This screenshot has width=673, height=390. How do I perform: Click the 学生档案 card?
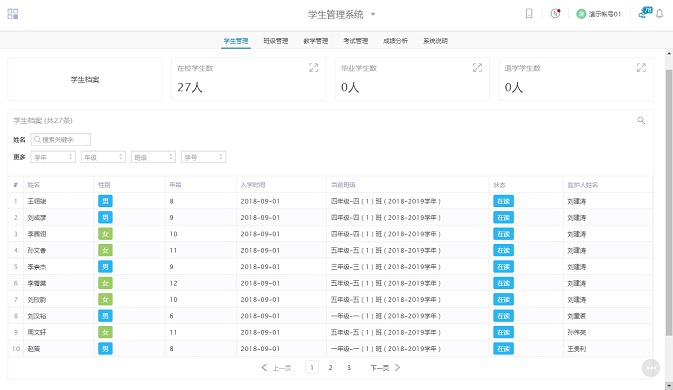(85, 79)
